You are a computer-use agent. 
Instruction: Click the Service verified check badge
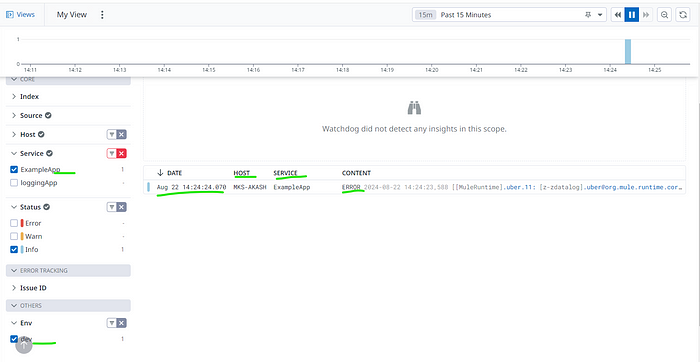pyautogui.click(x=50, y=153)
